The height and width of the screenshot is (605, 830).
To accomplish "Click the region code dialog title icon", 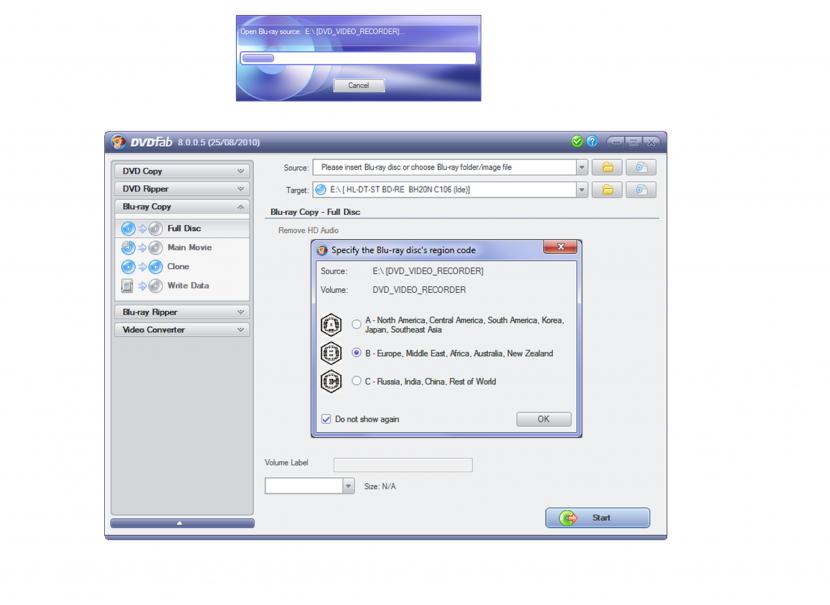I will pos(322,250).
